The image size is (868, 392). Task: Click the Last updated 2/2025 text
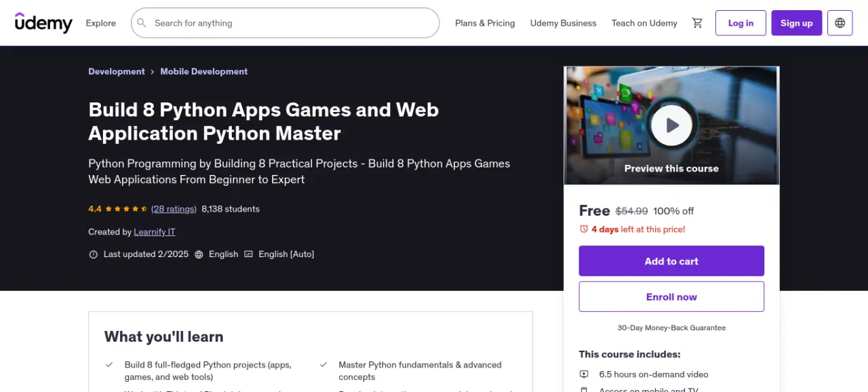click(x=146, y=254)
